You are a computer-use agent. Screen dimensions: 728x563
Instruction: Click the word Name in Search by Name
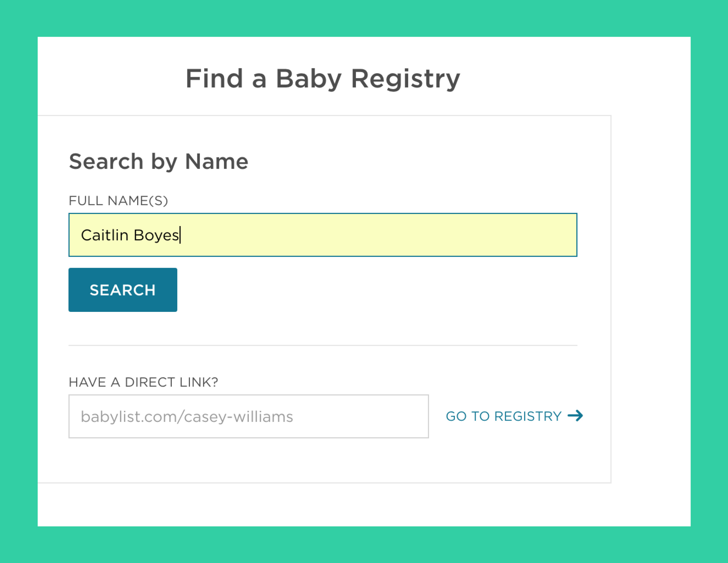click(x=217, y=161)
